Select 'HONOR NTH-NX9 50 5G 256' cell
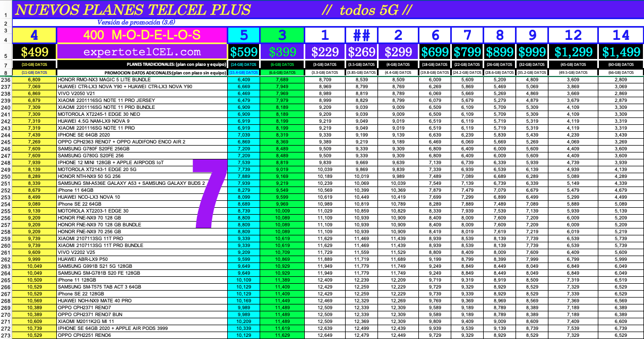This screenshot has width=644, height=339. click(142, 176)
